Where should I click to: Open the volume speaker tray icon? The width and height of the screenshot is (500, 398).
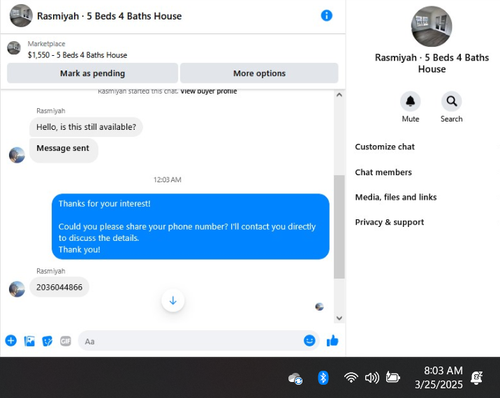[372, 378]
